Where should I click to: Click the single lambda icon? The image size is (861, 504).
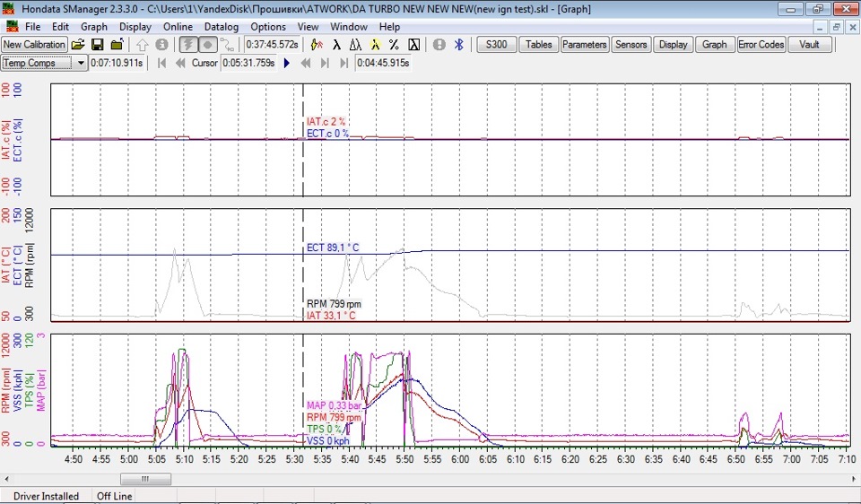pyautogui.click(x=336, y=45)
